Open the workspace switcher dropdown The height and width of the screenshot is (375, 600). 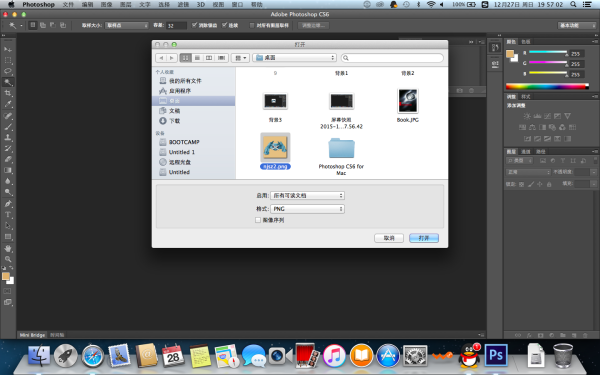pyautogui.click(x=577, y=25)
